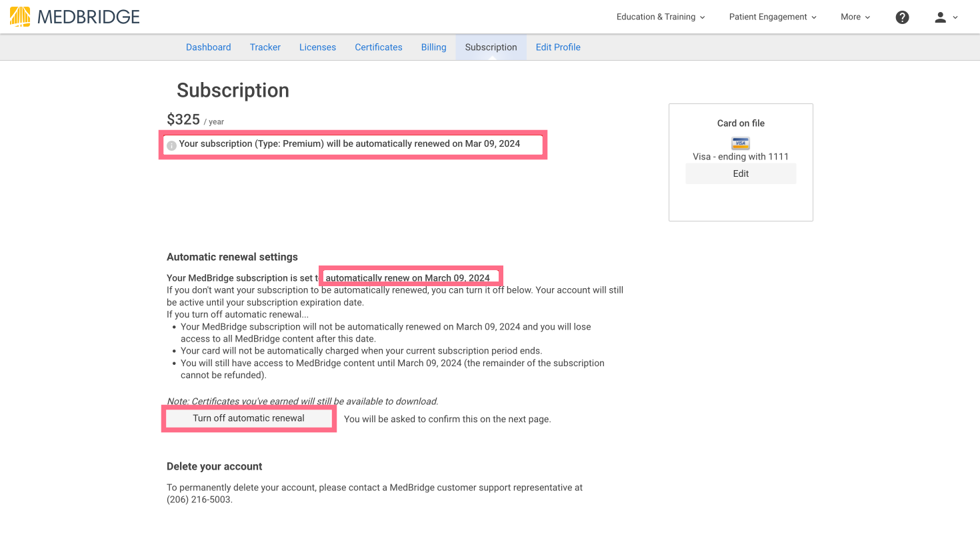The width and height of the screenshot is (980, 543).
Task: Open the Licenses tab
Action: point(317,47)
